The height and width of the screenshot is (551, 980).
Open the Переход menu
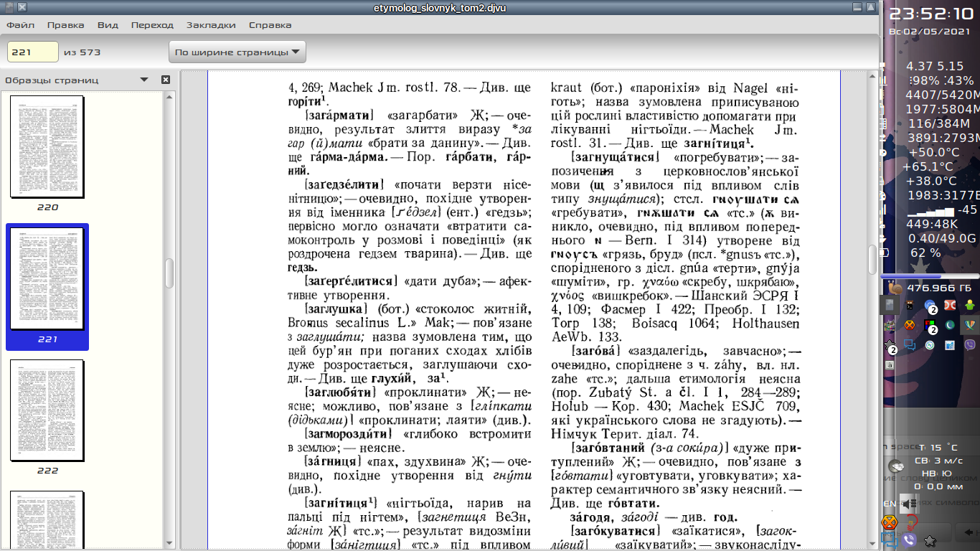tap(152, 24)
